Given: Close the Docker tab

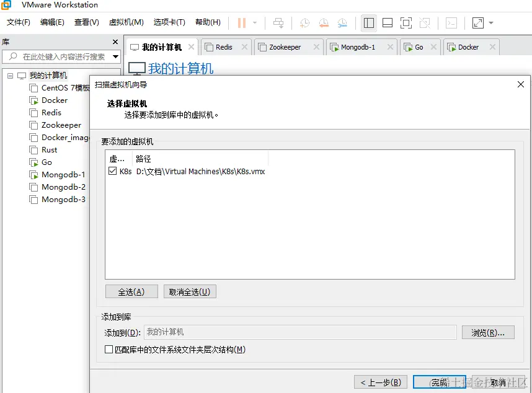Looking at the screenshot, I should click(493, 46).
